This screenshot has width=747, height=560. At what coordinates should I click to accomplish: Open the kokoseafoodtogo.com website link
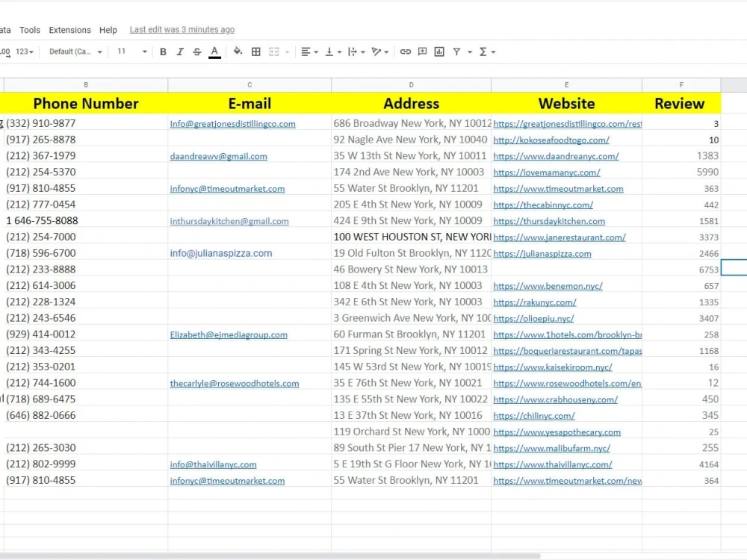click(551, 140)
